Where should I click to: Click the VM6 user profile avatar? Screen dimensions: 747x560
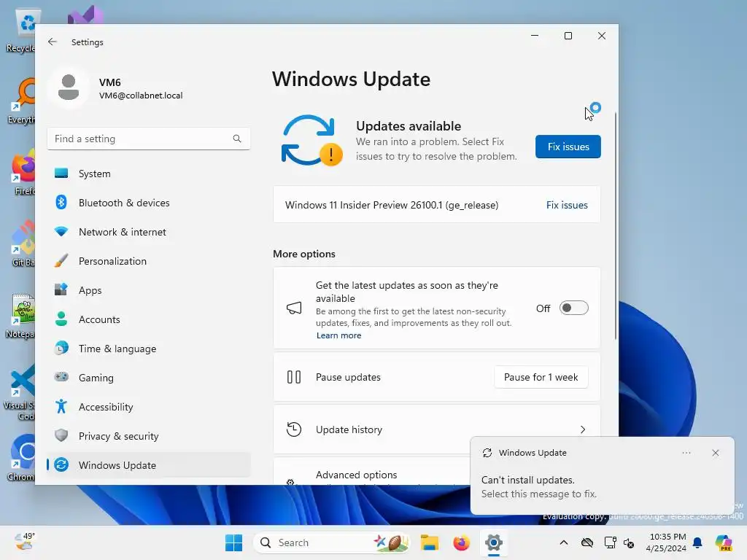[69, 87]
